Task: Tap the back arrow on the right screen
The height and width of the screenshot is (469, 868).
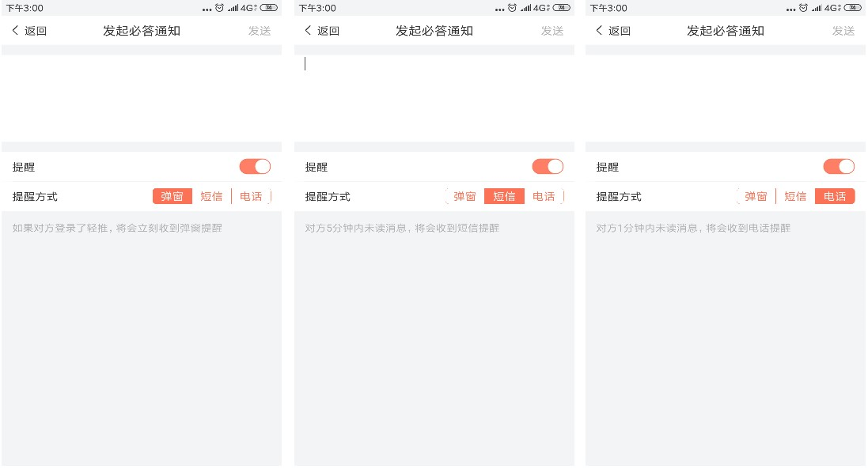Action: click(600, 31)
